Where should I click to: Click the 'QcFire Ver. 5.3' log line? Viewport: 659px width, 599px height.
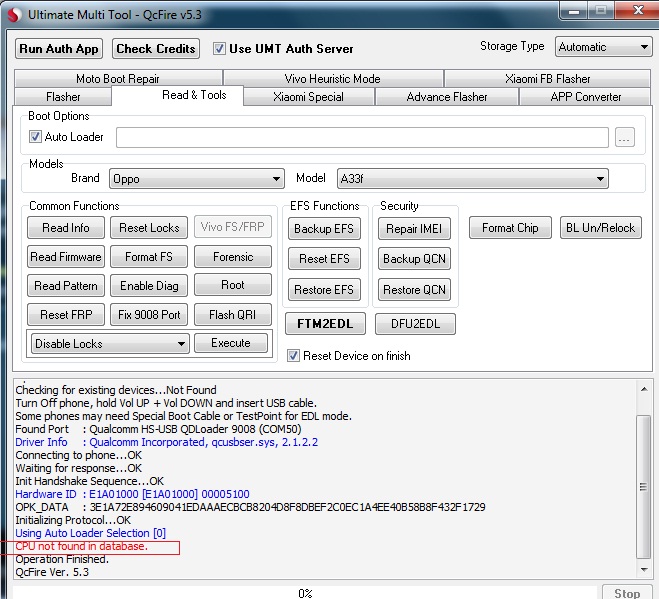tap(52, 572)
